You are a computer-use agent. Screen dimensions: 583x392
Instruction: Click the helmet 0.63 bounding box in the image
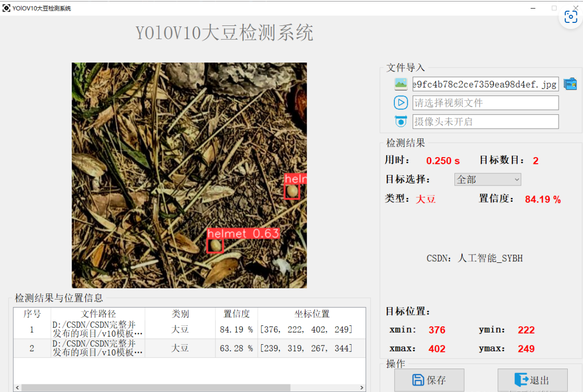(214, 245)
